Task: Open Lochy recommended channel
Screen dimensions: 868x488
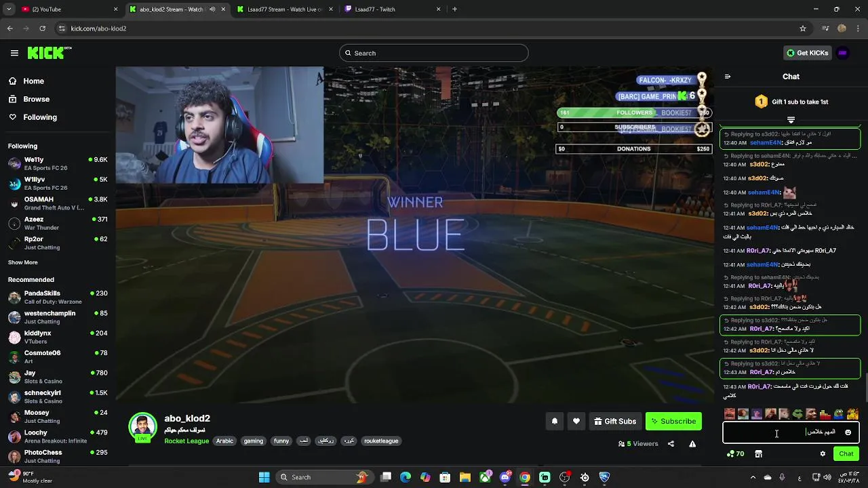Action: pos(58,436)
